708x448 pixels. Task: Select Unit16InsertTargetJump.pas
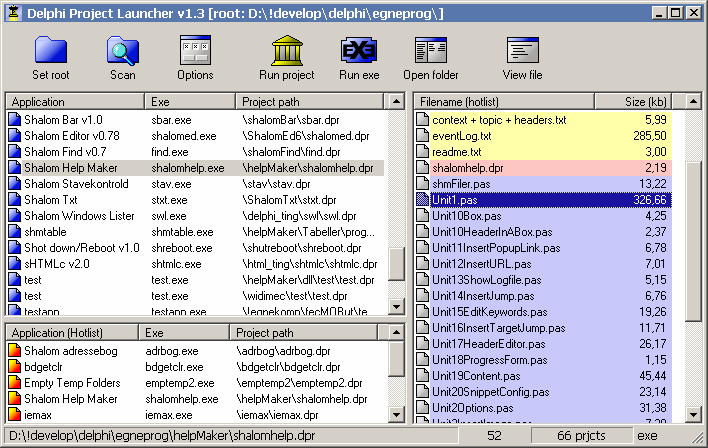(544, 328)
